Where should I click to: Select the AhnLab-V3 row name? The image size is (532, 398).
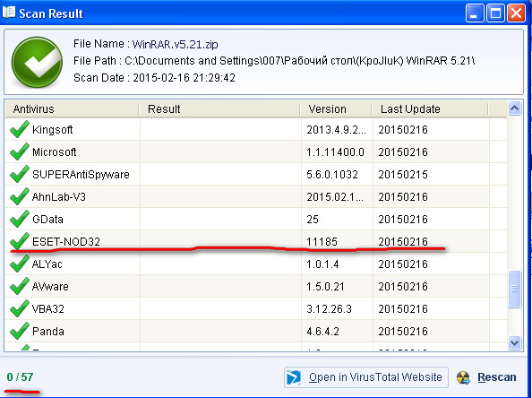pyautogui.click(x=59, y=196)
